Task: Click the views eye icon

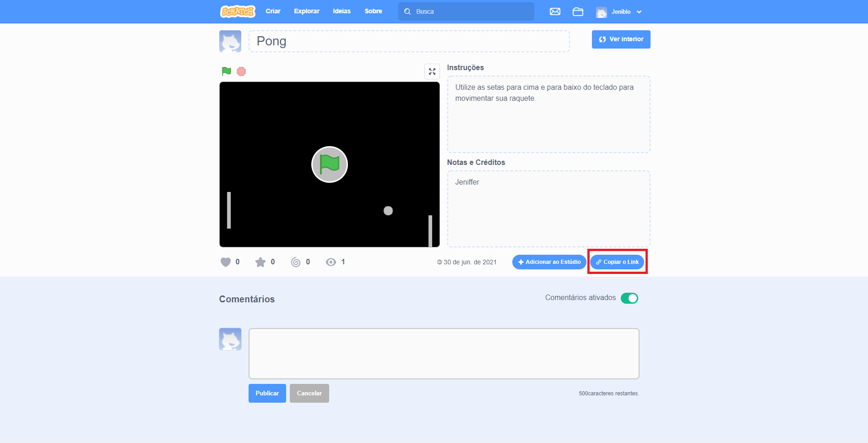Action: (x=331, y=262)
